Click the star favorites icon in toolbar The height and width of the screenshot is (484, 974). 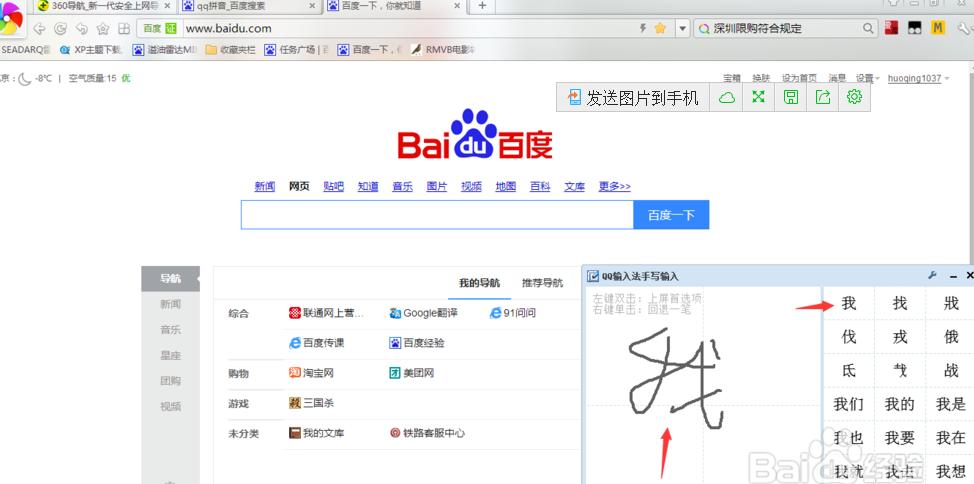103,29
